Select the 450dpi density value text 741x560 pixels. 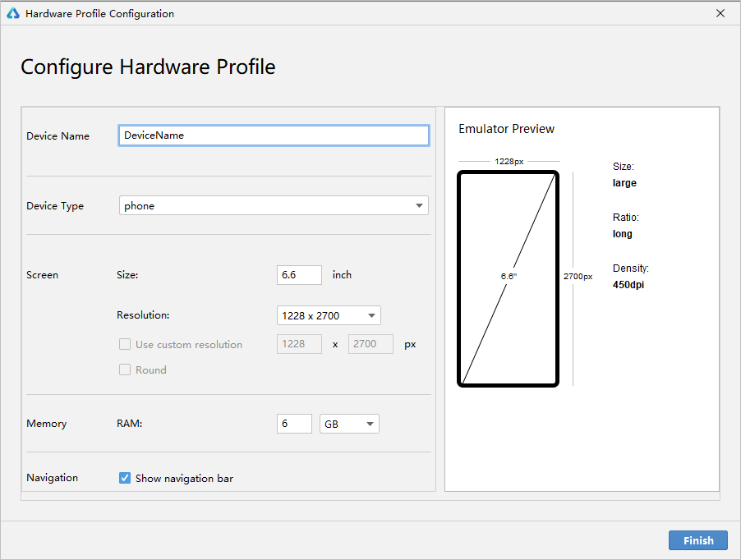click(628, 285)
